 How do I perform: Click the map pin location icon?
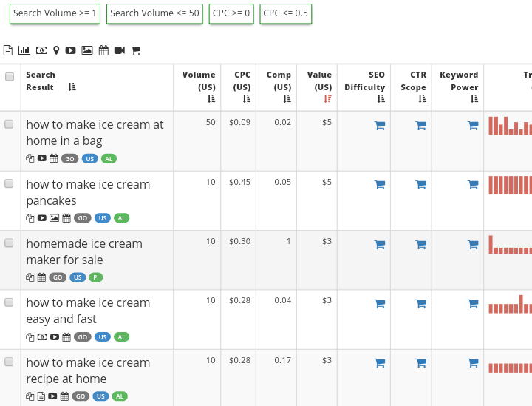pyautogui.click(x=56, y=50)
